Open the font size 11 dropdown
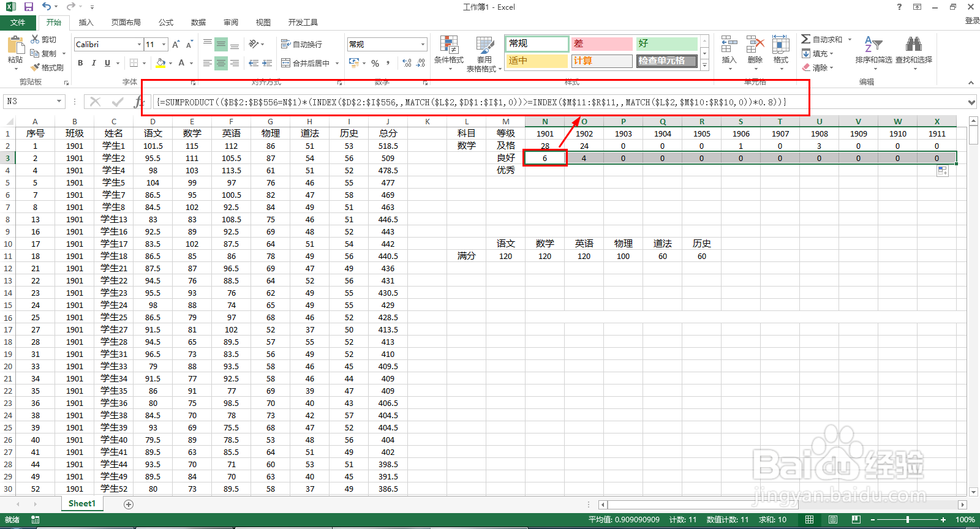The image size is (980, 529). (164, 44)
